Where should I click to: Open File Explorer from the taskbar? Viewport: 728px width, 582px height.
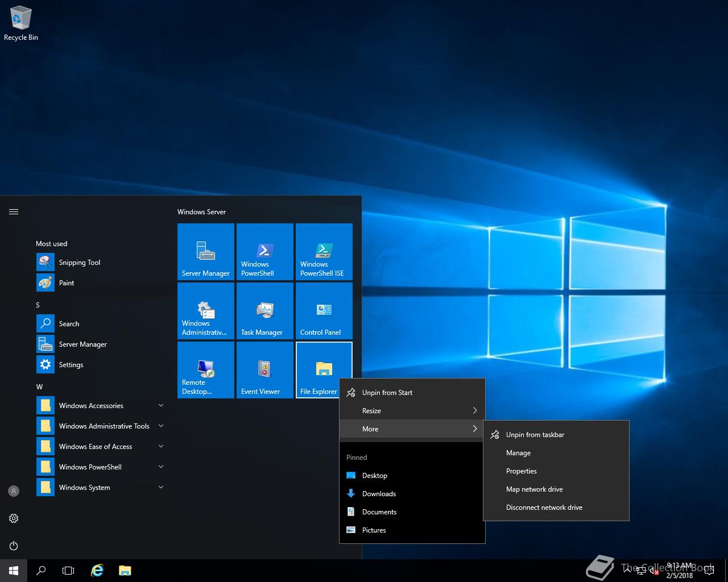pyautogui.click(x=125, y=571)
